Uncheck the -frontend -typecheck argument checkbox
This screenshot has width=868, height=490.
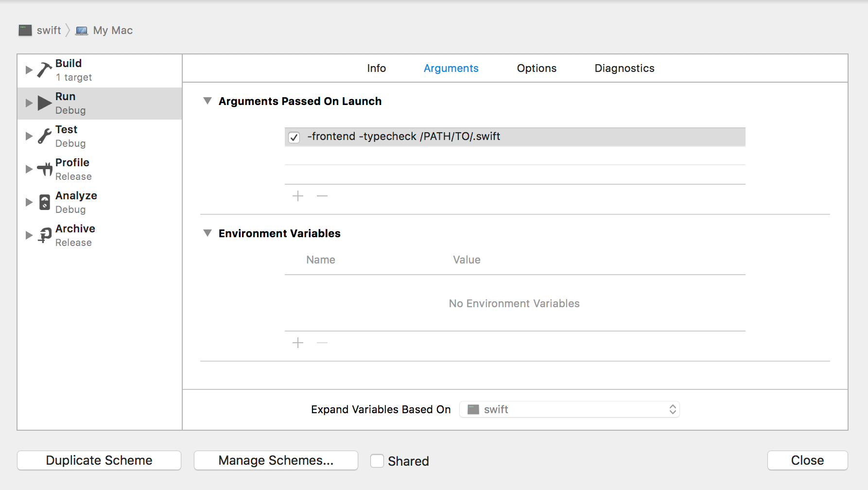294,138
